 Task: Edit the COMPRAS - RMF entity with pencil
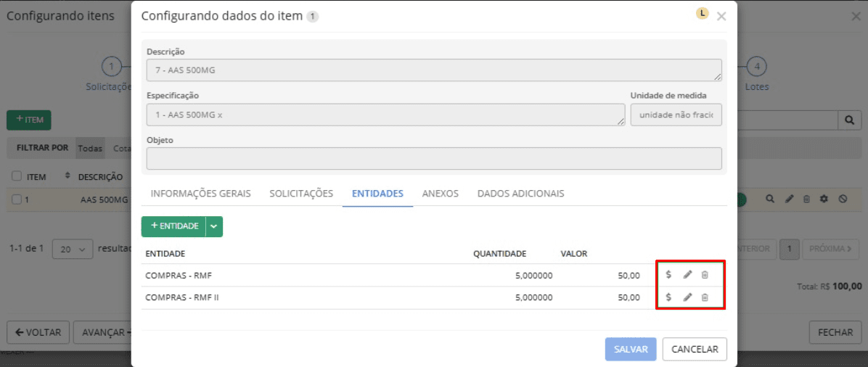(687, 275)
